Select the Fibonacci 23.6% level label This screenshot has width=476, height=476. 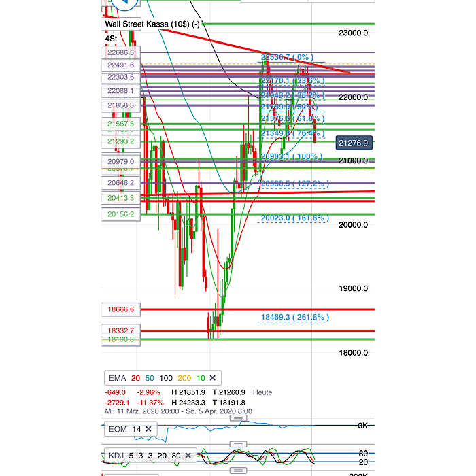pos(292,81)
